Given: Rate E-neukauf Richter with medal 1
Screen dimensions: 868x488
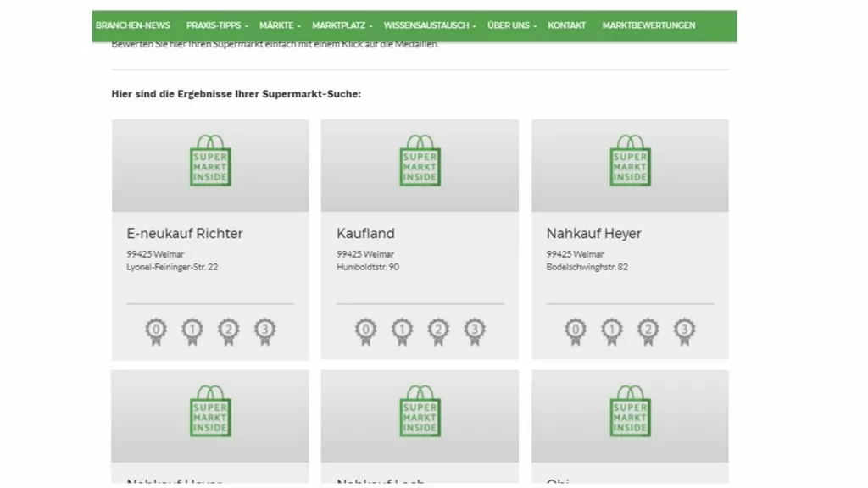Looking at the screenshot, I should [192, 331].
